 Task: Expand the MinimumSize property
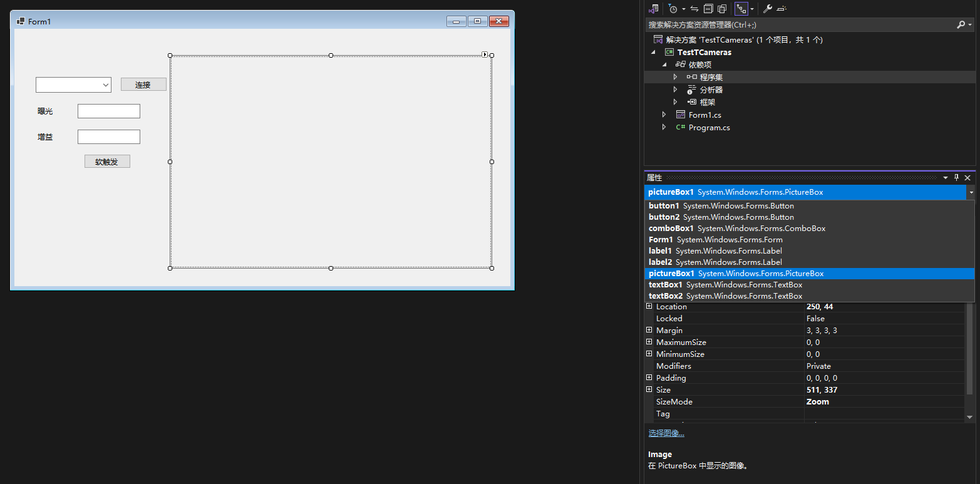649,354
